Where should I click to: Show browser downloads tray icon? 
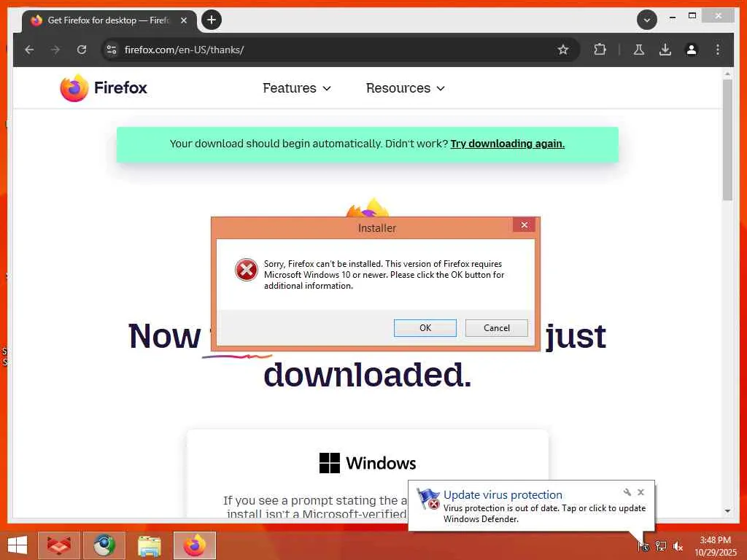pos(665,50)
